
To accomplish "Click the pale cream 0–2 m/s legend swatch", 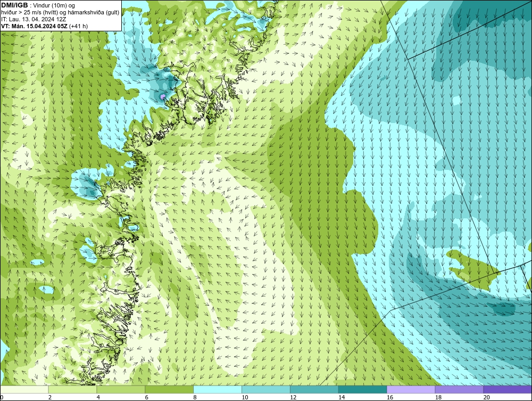I will pos(24,389).
